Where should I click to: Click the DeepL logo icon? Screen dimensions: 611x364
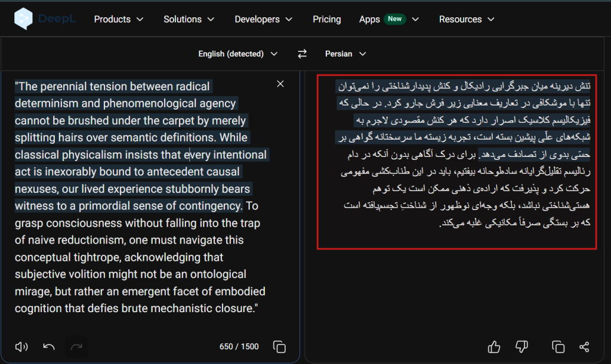[x=23, y=18]
